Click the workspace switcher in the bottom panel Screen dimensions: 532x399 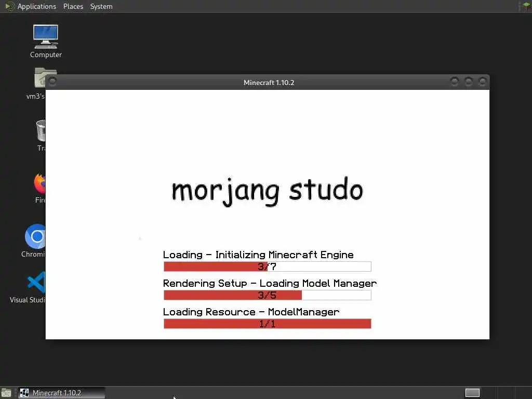click(x=472, y=393)
